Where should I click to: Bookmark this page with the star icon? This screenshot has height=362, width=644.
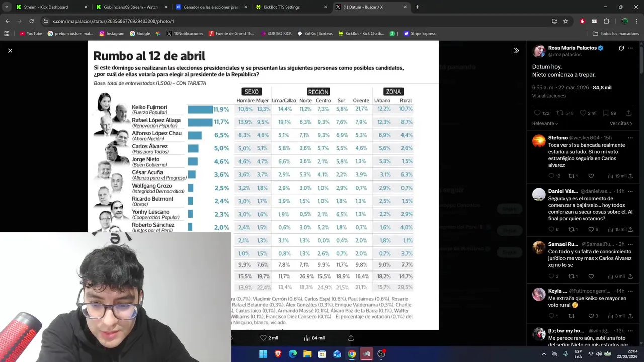[x=566, y=21]
